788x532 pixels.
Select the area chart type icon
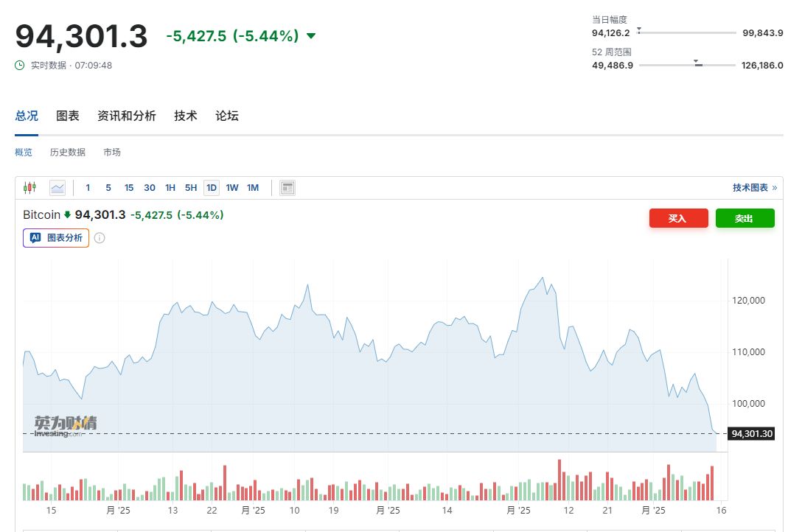pyautogui.click(x=57, y=188)
